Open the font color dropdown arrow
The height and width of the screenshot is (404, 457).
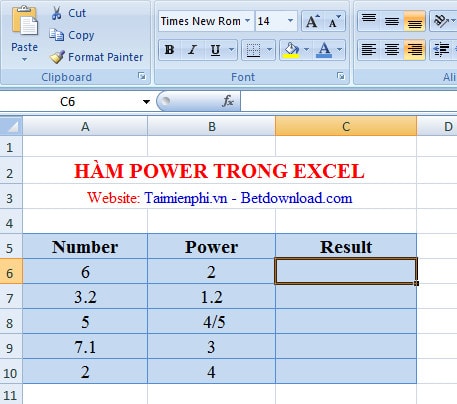pos(339,50)
